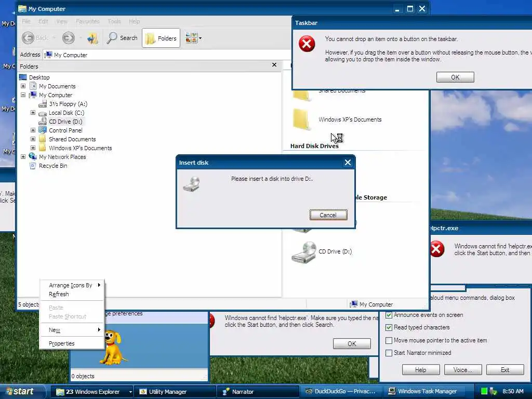Viewport: 532px width, 399px height.
Task: Click the My Documents tree icon
Action: [x=33, y=86]
